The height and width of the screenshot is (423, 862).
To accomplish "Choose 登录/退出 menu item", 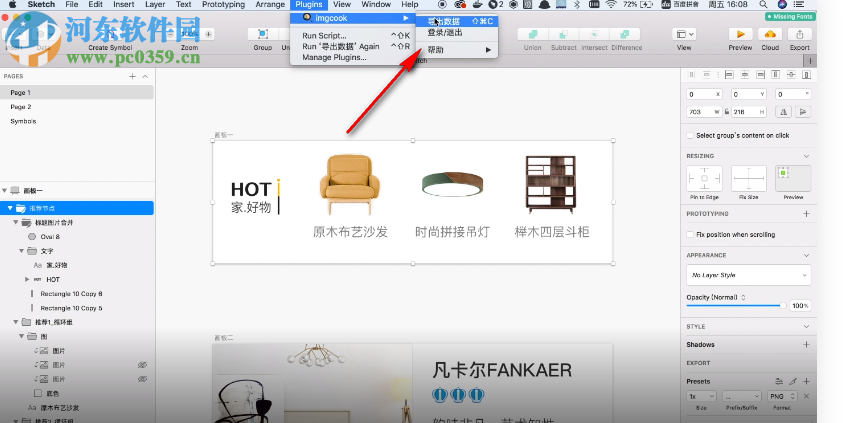I will 456,32.
